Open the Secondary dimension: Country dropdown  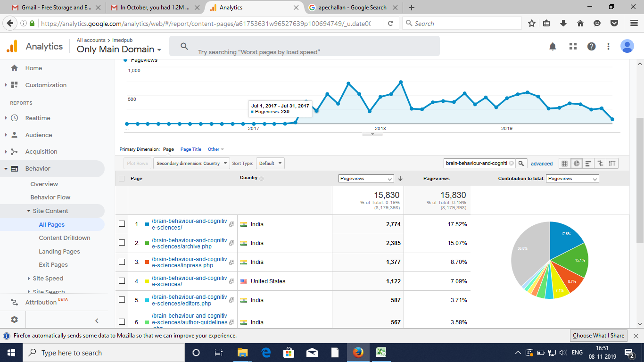[191, 164]
